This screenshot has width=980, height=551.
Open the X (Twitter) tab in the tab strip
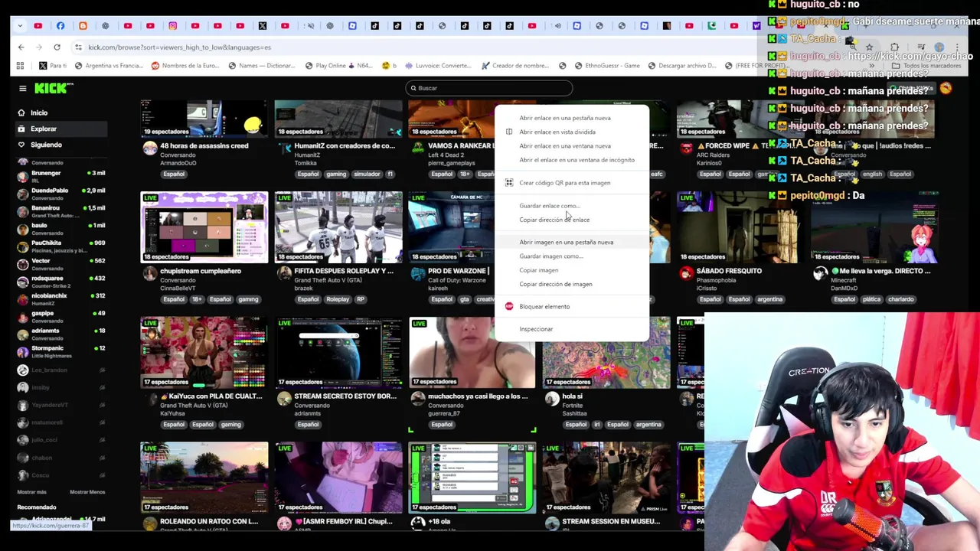263,26
